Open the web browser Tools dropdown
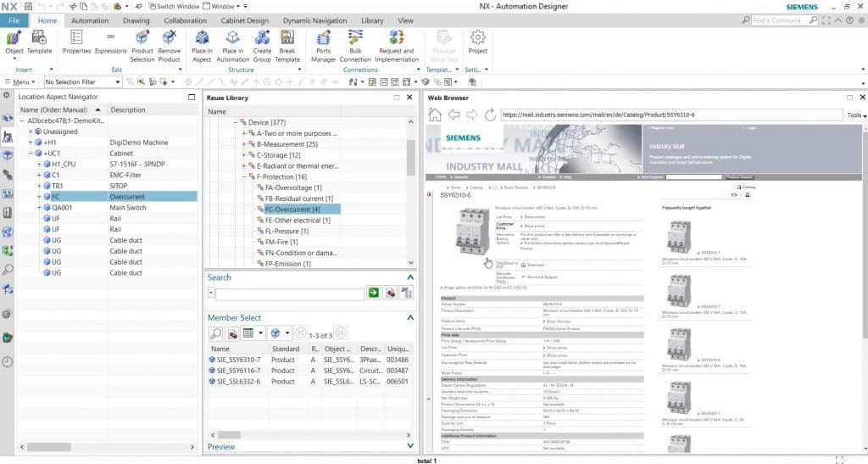The width and height of the screenshot is (868, 464). (x=857, y=115)
